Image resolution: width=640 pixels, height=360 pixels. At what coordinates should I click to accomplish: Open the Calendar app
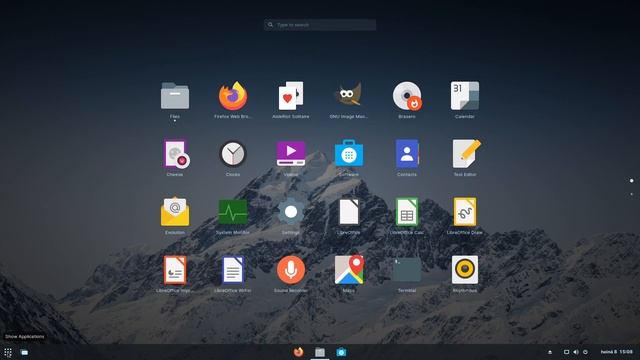coord(465,96)
